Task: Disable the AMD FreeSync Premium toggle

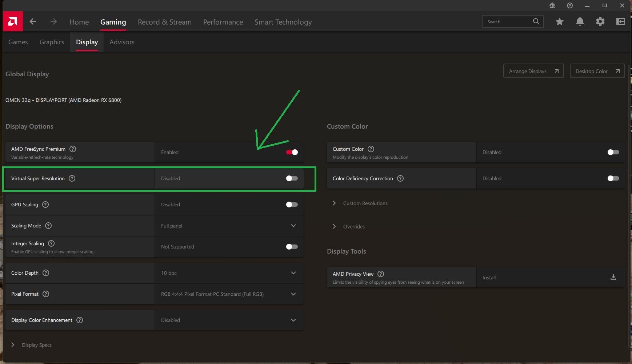Action: (x=292, y=152)
